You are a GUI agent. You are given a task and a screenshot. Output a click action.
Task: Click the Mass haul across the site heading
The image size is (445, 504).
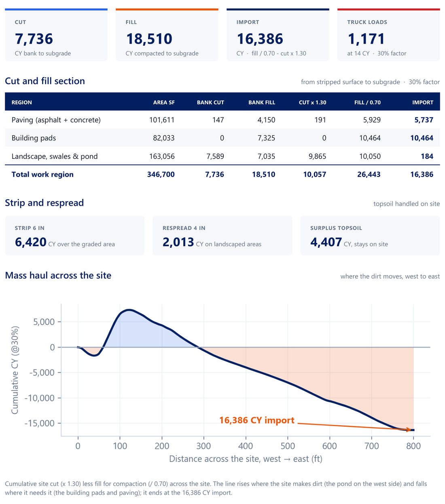point(58,275)
